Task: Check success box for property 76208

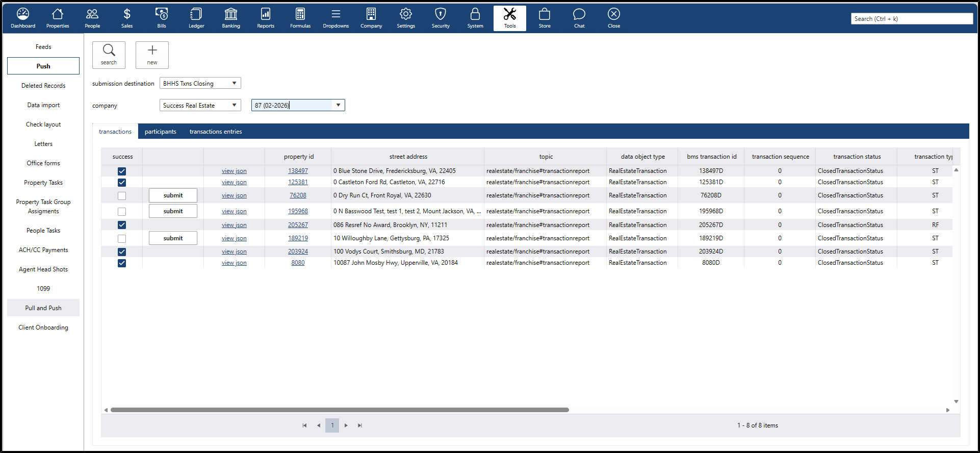Action: tap(122, 196)
